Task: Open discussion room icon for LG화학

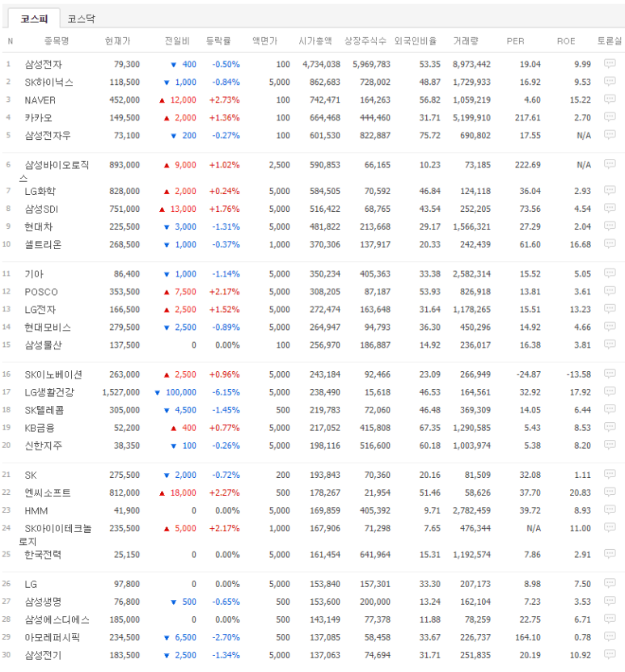Action: [x=609, y=190]
